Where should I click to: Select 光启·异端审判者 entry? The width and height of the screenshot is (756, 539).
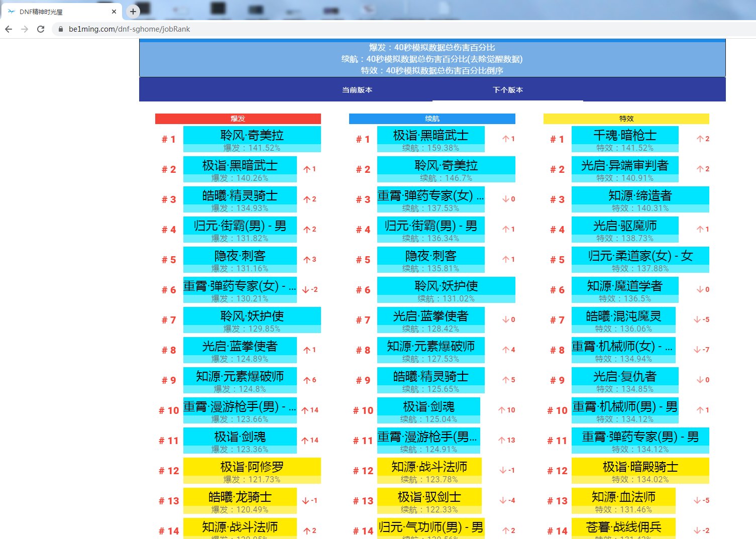[624, 166]
